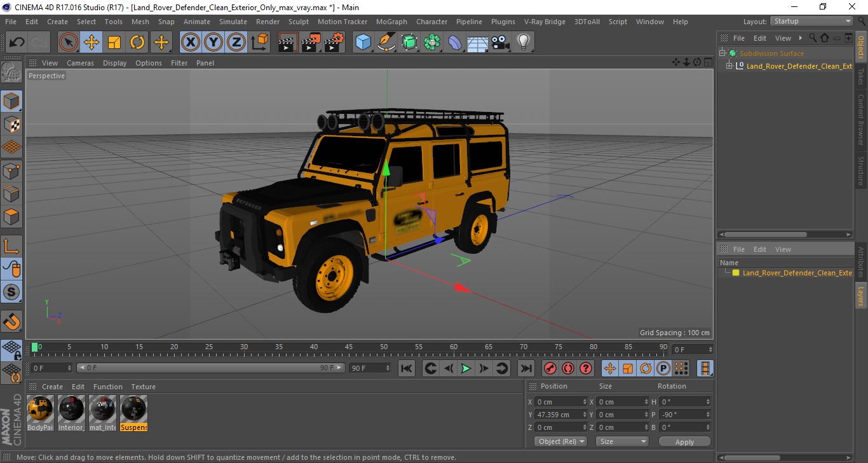Switch to Polygons mode
This screenshot has height=463, width=868.
coord(11,216)
